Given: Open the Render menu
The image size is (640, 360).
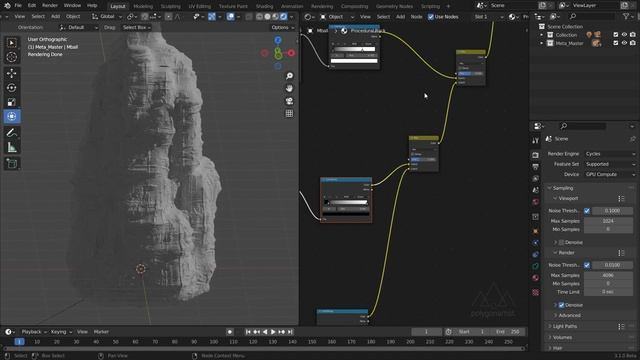Looking at the screenshot, I should [x=50, y=6].
